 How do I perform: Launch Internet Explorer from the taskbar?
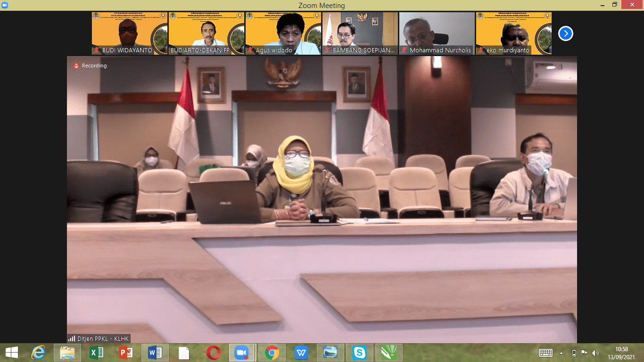[38, 353]
